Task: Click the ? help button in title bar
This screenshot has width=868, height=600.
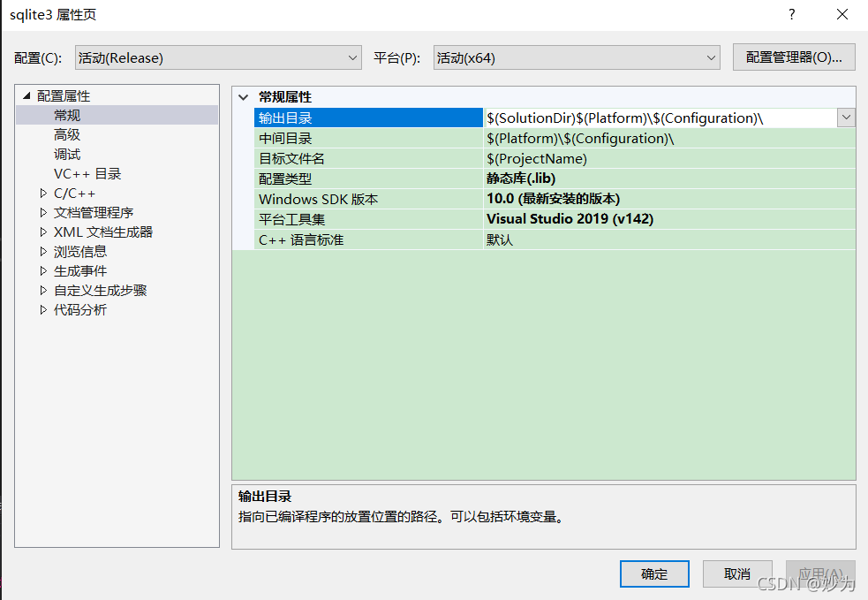Action: click(791, 14)
